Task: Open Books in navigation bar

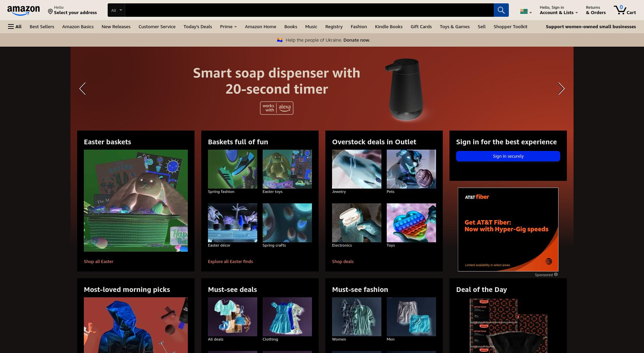Action: (290, 27)
